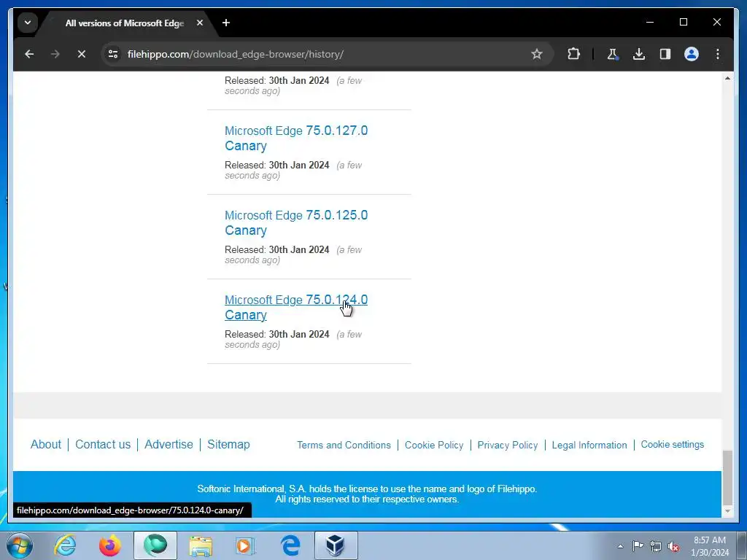Click the page scrollbar down arrow
Image resolution: width=747 pixels, height=560 pixels.
[727, 511]
